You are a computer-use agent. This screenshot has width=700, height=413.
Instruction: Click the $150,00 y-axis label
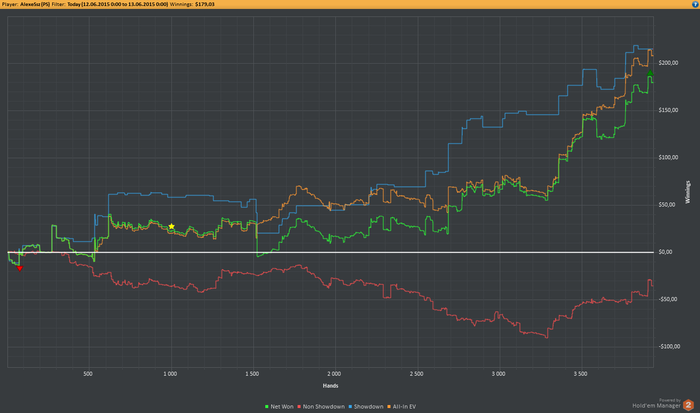[668, 110]
